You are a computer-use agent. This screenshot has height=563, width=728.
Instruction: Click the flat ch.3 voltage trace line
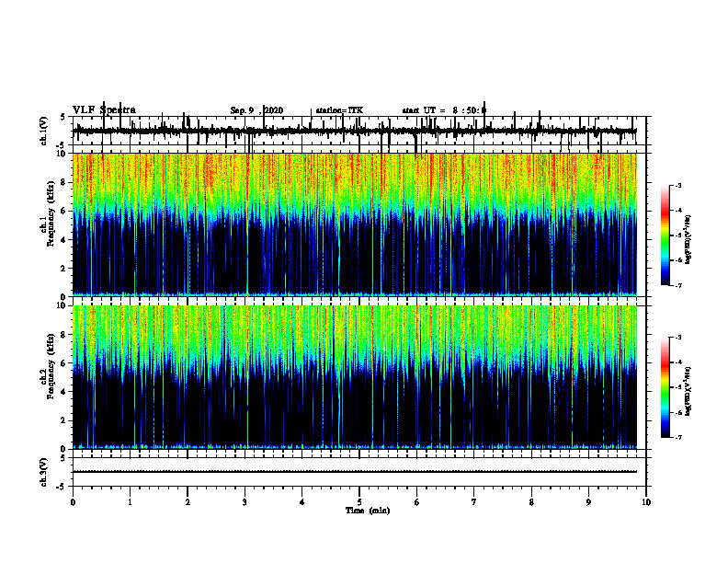(x=355, y=472)
